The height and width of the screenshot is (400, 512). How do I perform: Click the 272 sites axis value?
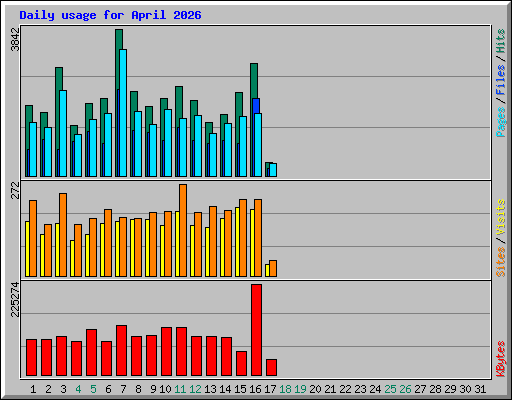point(15,190)
